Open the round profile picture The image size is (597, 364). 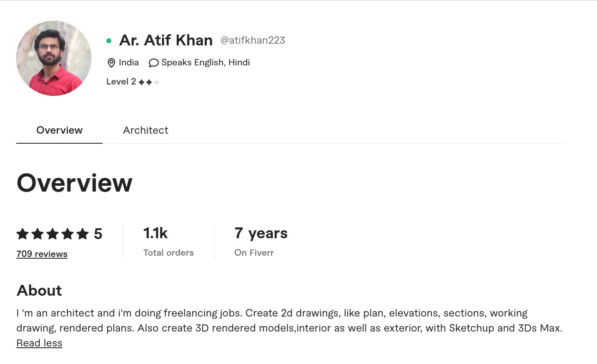click(x=54, y=58)
